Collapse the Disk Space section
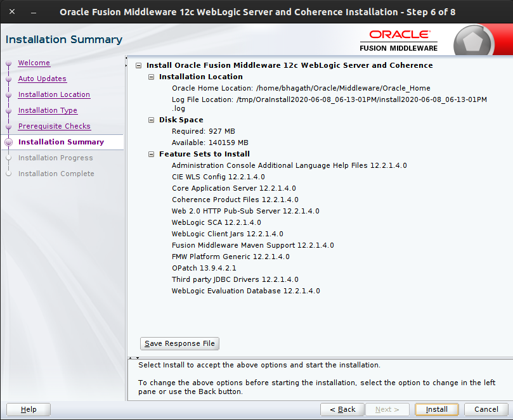 point(151,120)
